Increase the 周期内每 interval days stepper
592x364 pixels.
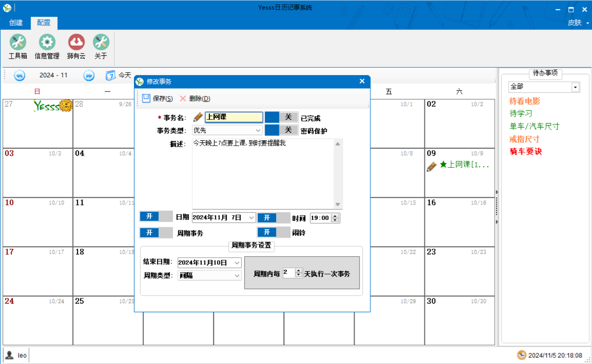(299, 270)
